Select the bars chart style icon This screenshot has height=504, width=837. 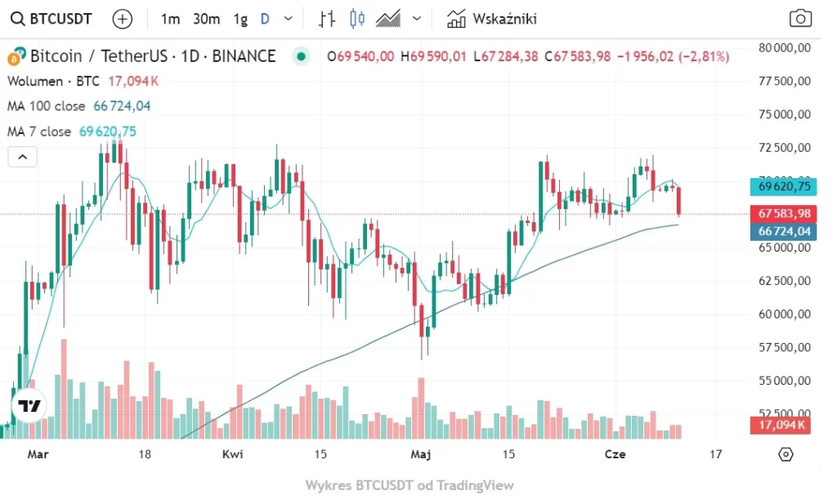click(x=327, y=19)
